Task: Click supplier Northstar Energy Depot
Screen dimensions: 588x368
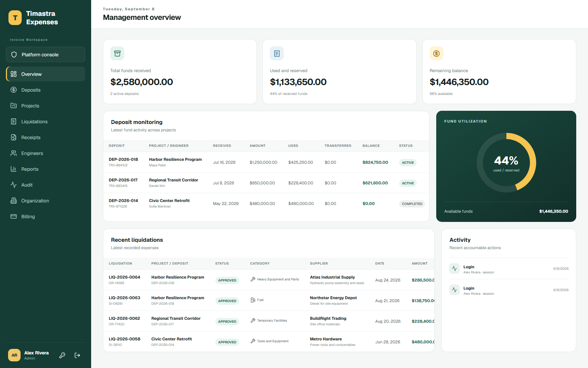Action: tap(333, 298)
